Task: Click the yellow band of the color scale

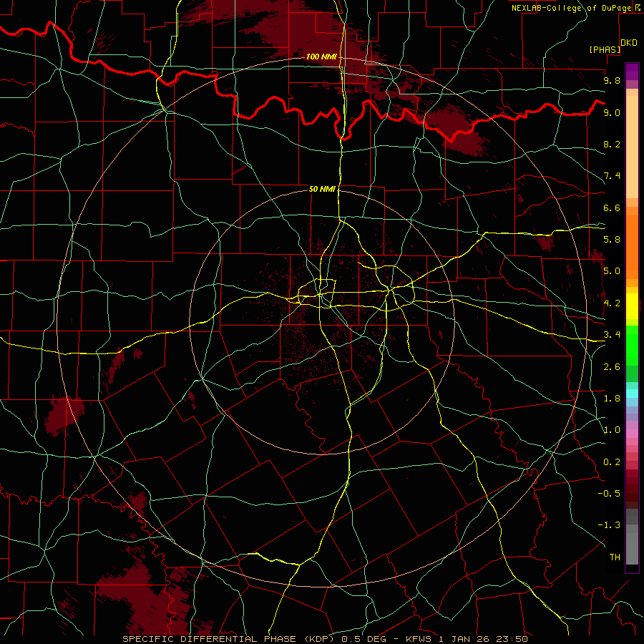Action: click(632, 306)
